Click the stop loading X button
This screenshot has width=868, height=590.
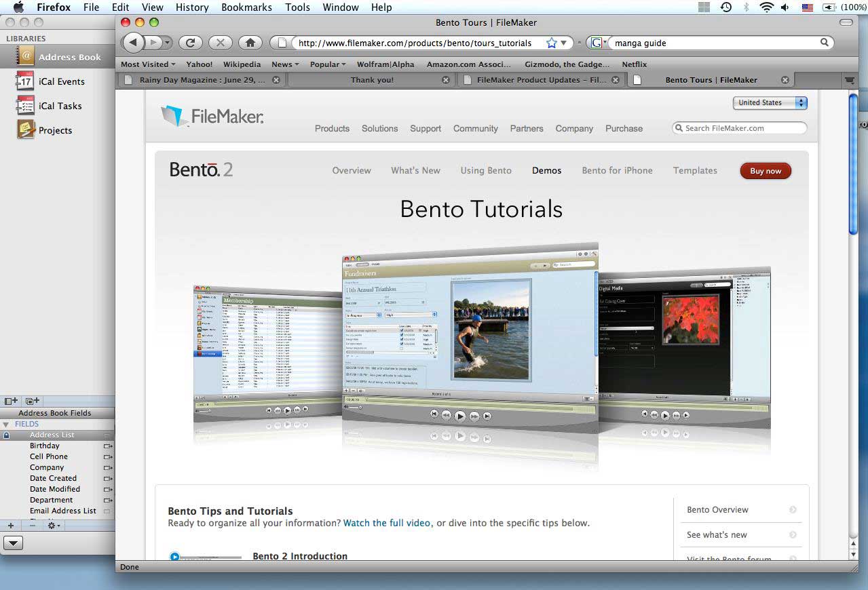click(x=220, y=43)
